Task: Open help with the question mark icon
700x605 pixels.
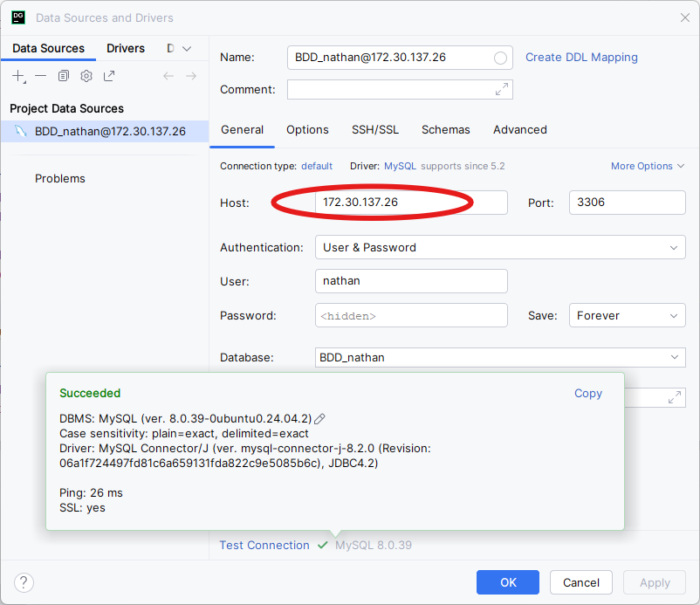Action: [24, 582]
